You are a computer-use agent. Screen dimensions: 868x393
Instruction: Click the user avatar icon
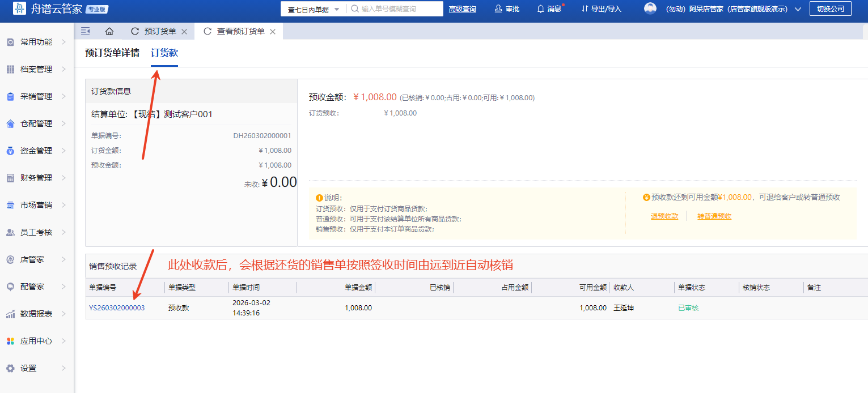click(x=650, y=8)
